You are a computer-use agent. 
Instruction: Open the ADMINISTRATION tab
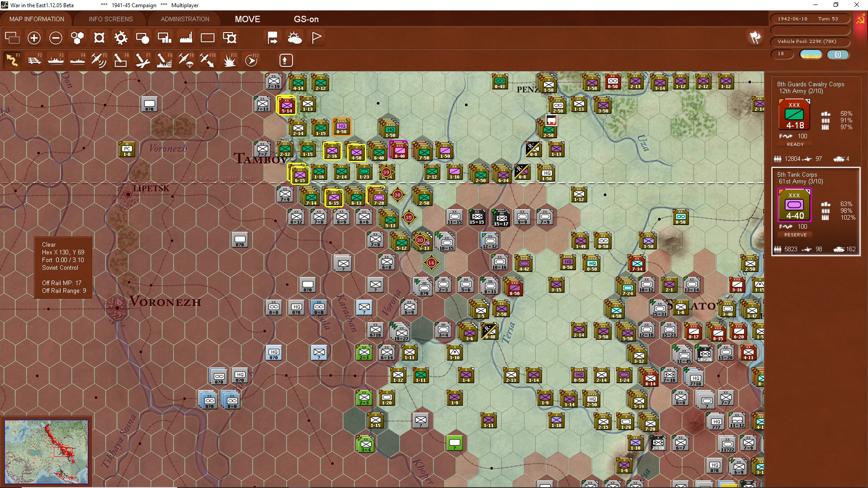(x=185, y=19)
